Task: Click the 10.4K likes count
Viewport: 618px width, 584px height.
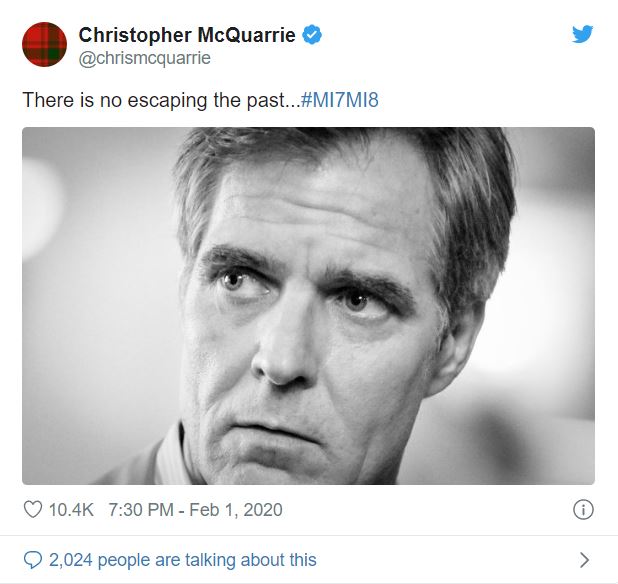Action: pos(73,510)
